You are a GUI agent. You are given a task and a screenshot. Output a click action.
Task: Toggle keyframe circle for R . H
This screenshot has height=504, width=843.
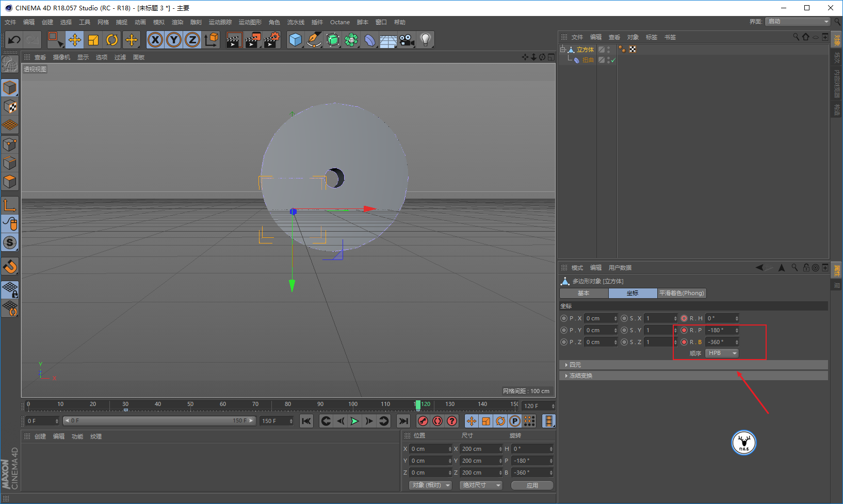click(684, 318)
